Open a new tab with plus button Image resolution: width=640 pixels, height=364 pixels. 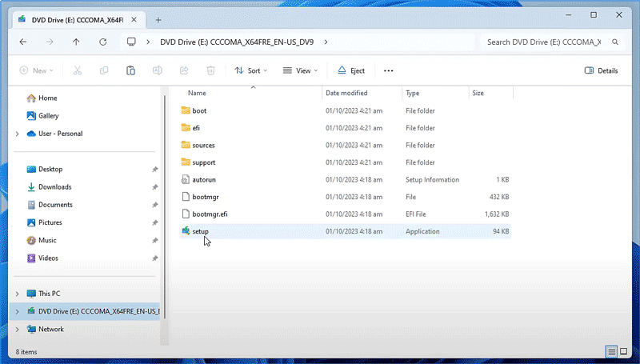click(158, 20)
